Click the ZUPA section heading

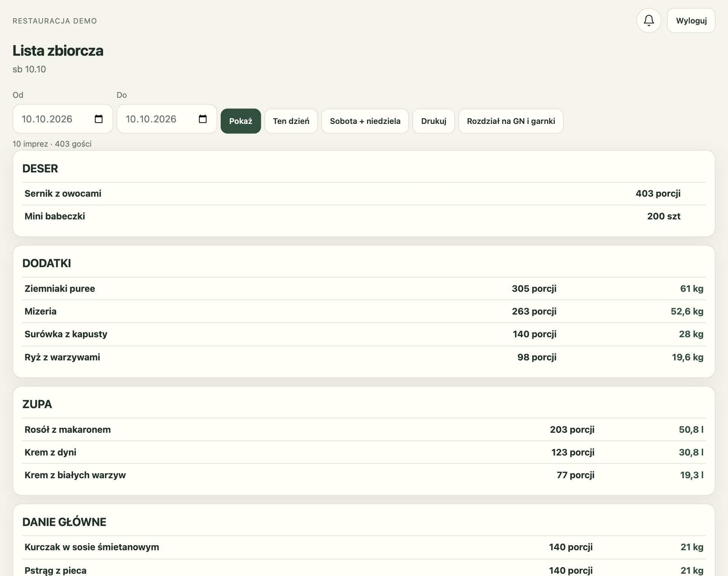37,404
